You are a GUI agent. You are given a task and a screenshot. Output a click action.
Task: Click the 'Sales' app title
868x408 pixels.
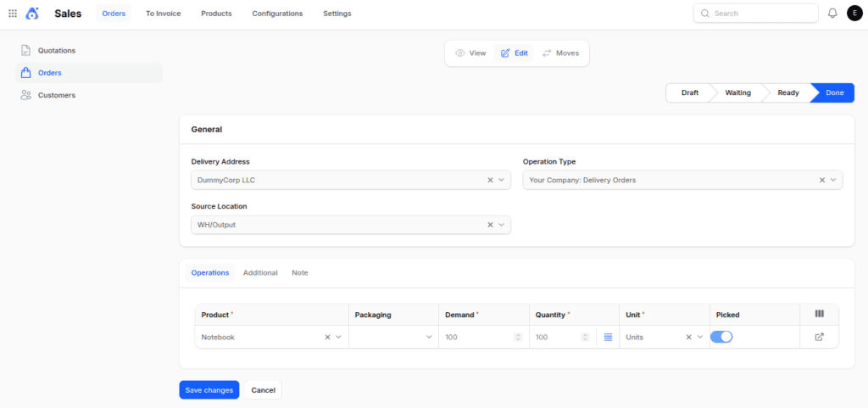pyautogui.click(x=68, y=14)
